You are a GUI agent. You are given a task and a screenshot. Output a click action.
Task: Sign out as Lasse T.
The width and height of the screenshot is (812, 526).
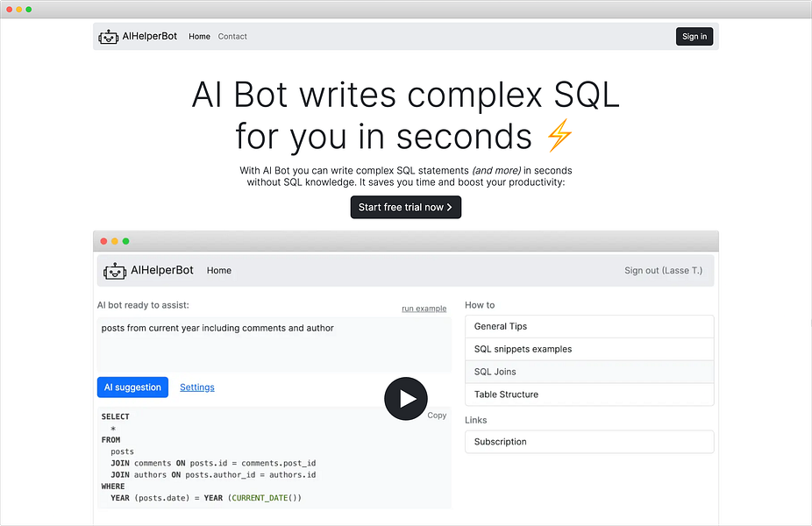click(x=663, y=270)
